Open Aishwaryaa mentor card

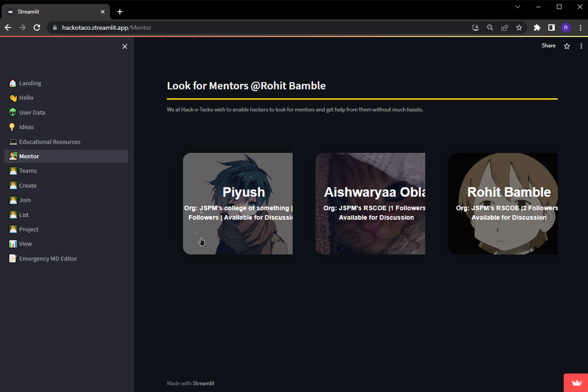pyautogui.click(x=370, y=204)
